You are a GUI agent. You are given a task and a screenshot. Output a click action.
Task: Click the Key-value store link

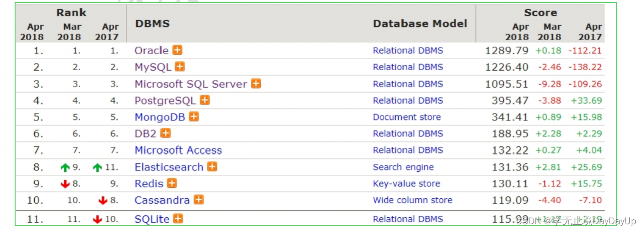pyautogui.click(x=406, y=183)
